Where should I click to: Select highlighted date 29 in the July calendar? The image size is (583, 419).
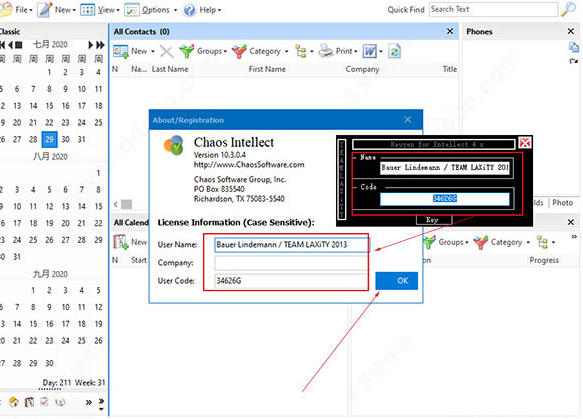pos(49,139)
